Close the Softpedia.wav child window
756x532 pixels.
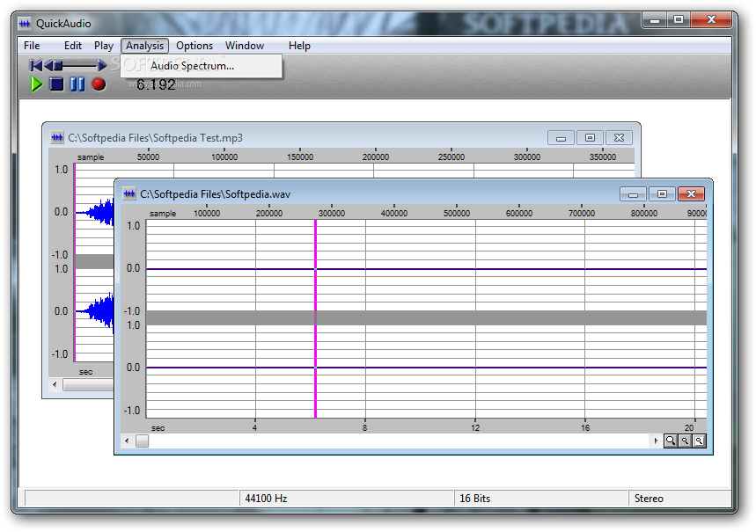[691, 194]
